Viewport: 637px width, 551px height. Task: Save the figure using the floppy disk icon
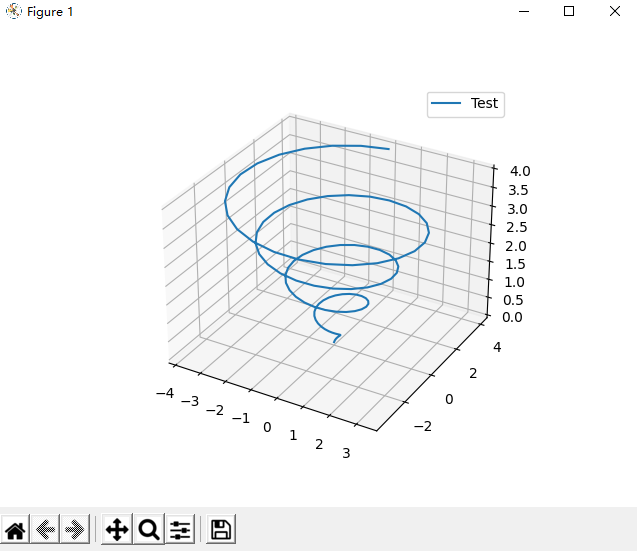pyautogui.click(x=221, y=529)
